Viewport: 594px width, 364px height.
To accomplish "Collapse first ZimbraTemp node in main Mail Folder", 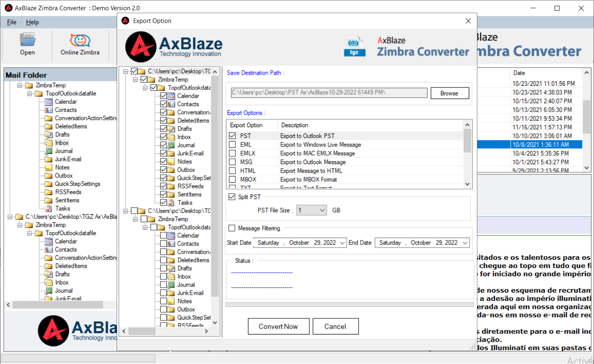I will 20,85.
